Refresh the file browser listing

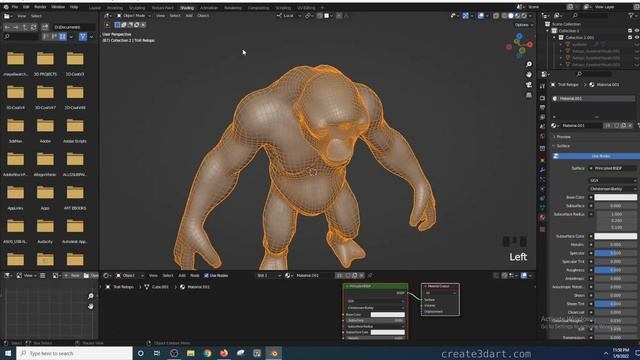(33, 27)
